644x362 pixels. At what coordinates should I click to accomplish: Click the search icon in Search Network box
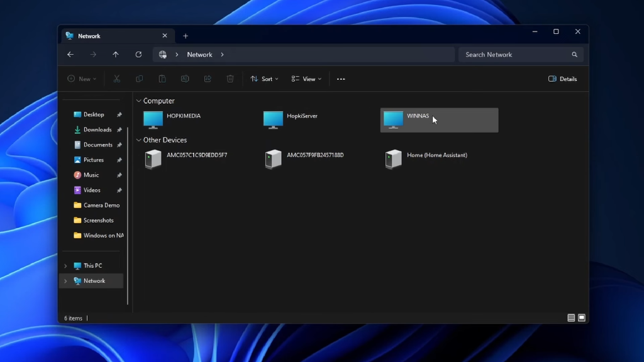[x=574, y=55]
